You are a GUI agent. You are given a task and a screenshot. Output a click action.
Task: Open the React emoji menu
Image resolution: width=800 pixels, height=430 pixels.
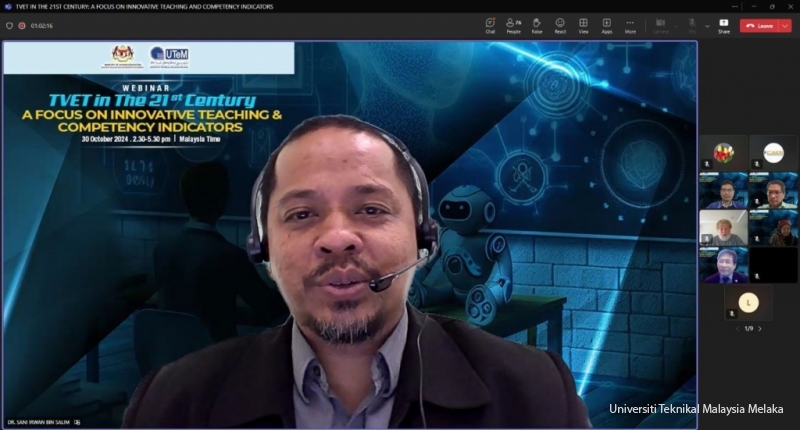560,25
